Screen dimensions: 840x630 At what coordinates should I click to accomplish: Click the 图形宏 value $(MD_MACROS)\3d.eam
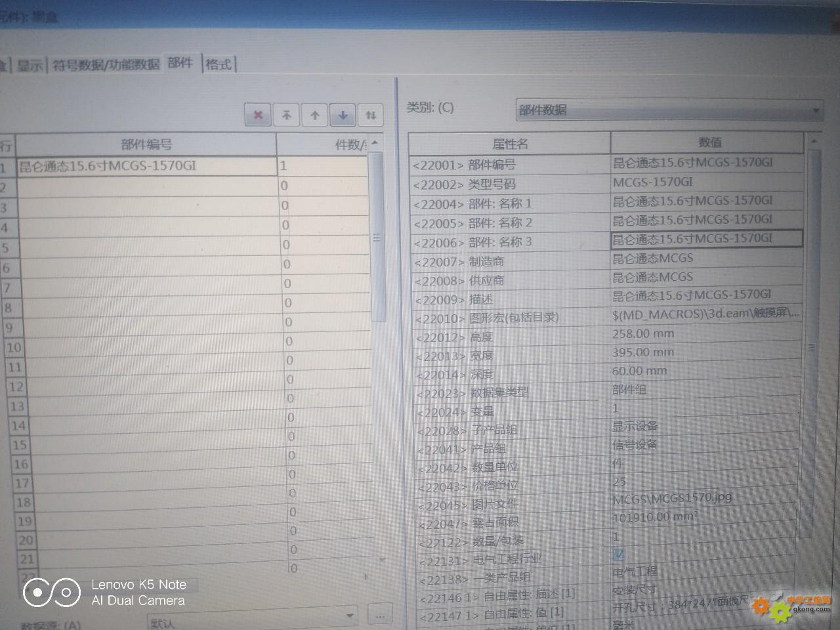pyautogui.click(x=706, y=314)
